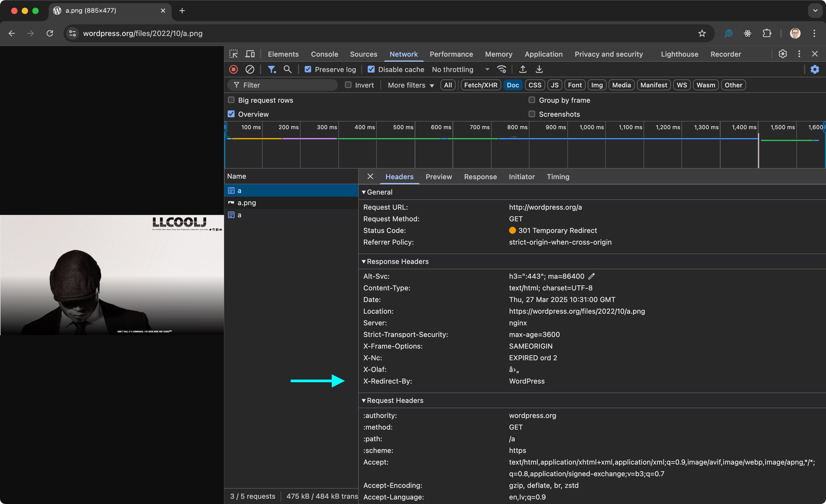Open Network settings blue gear
The image size is (826, 504).
coord(815,69)
